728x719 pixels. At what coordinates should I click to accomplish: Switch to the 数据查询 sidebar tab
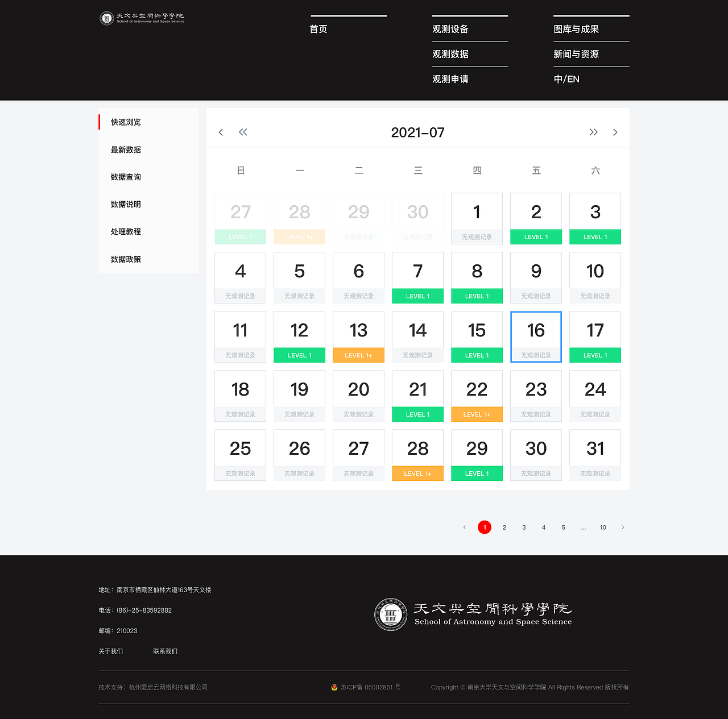[x=125, y=177]
